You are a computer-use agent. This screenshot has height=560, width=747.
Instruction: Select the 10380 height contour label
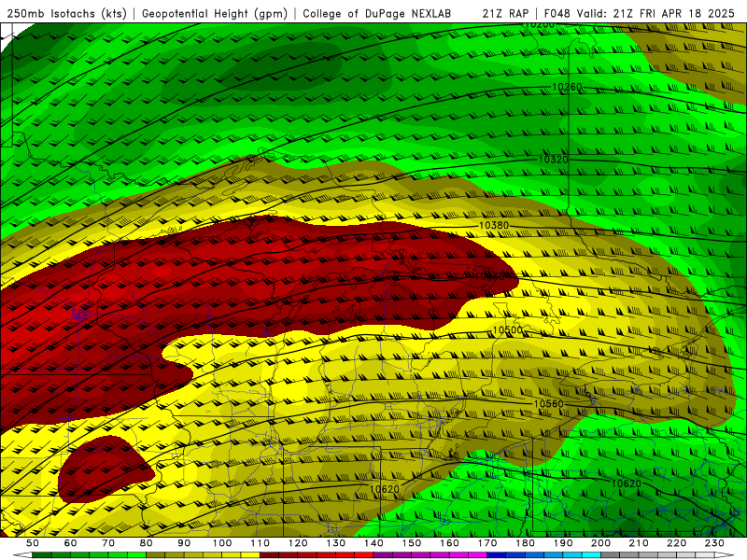494,225
